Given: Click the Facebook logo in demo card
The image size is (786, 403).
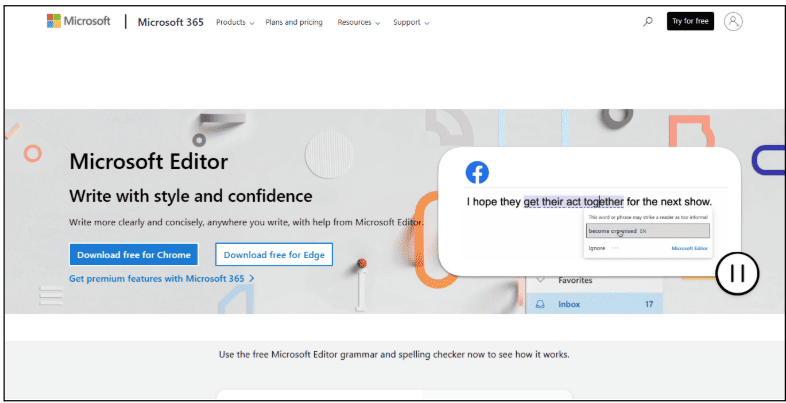Looking at the screenshot, I should (477, 172).
